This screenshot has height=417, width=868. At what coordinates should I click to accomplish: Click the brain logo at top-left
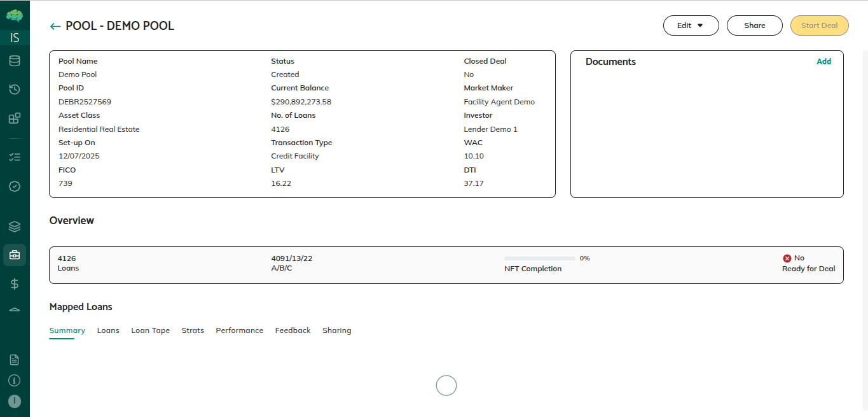click(15, 15)
